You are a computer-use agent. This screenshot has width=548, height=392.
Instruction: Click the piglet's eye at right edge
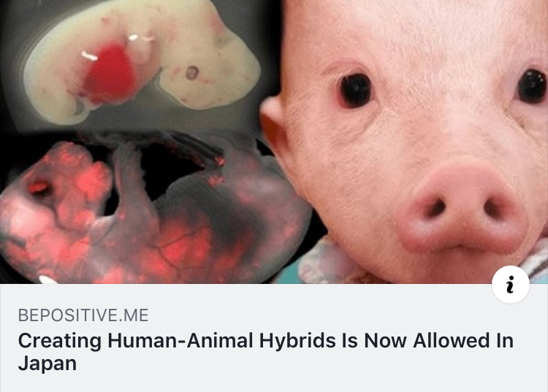coord(533,87)
